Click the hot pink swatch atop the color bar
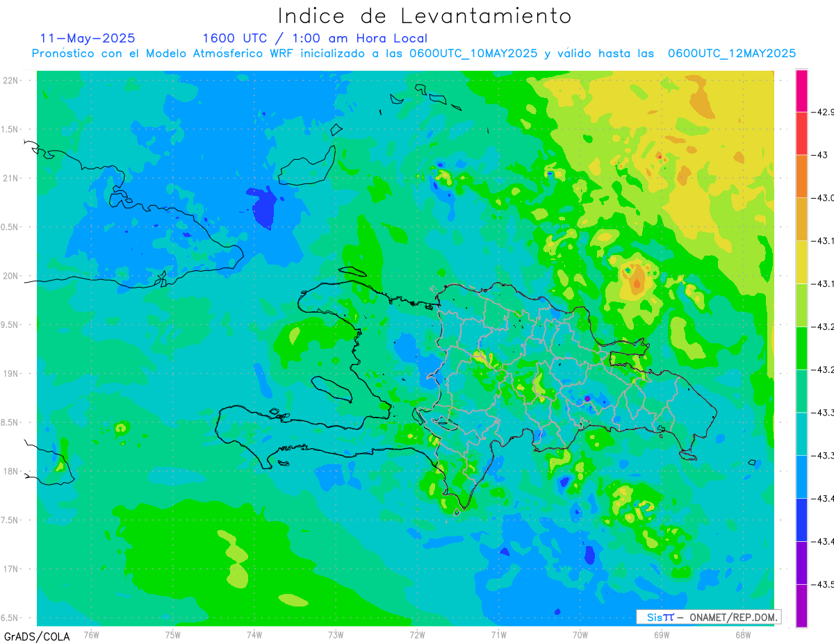The height and width of the screenshot is (644, 834). click(x=801, y=90)
